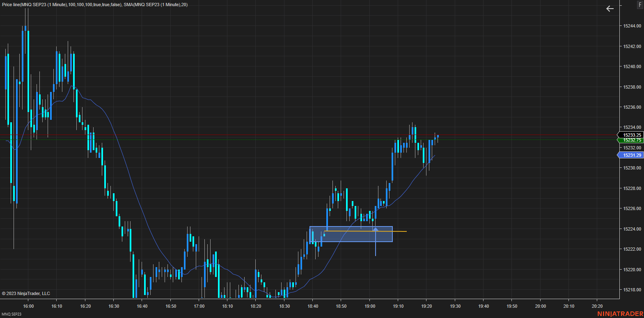Click the 15244.00 price axis label

point(632,26)
